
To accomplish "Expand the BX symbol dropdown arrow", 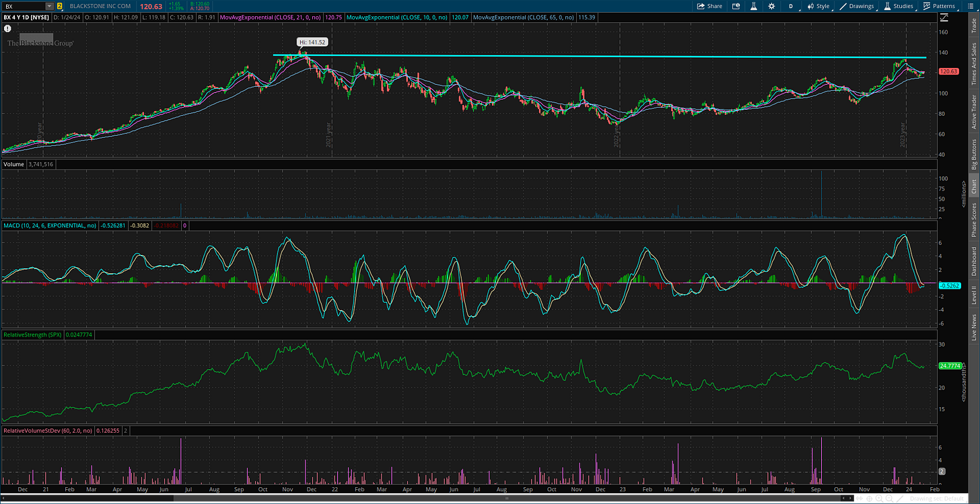I will (49, 5).
